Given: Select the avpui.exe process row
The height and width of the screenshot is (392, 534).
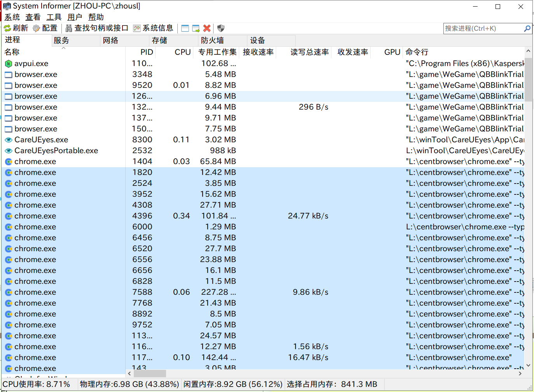Looking at the screenshot, I should 32,63.
